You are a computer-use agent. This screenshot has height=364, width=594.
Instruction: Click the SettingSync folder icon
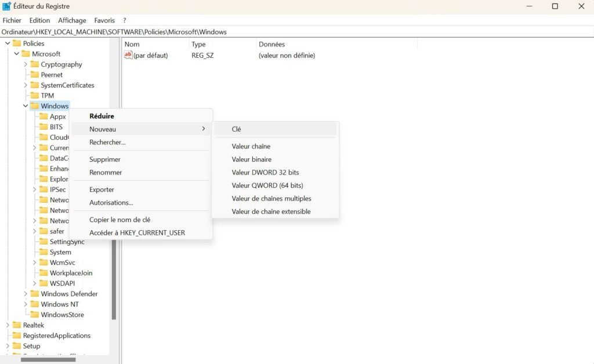point(44,241)
